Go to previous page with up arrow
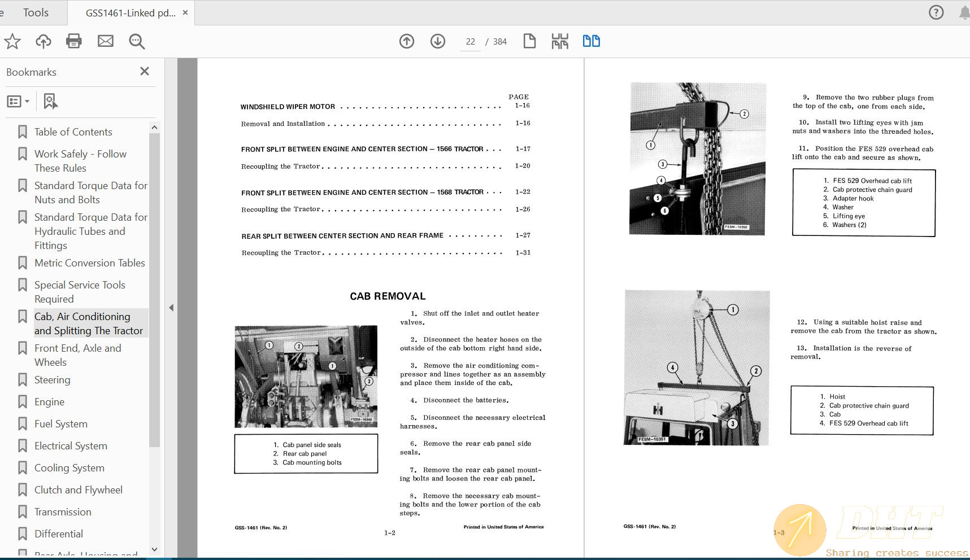 [407, 41]
